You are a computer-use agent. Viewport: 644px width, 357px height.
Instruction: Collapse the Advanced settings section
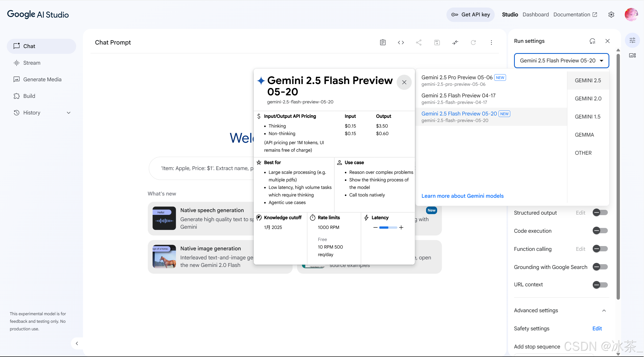[604, 311]
